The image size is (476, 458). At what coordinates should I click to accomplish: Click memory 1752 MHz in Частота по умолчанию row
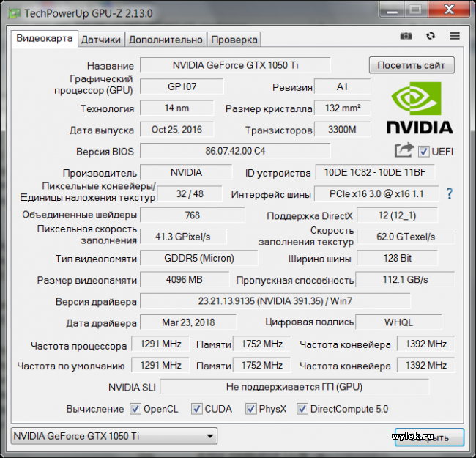pyautogui.click(x=261, y=365)
